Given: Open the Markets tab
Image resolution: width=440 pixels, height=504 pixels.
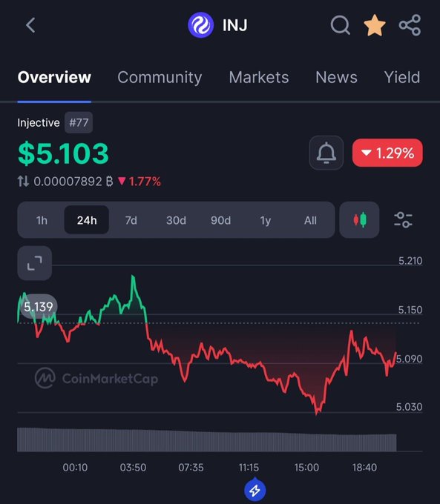Looking at the screenshot, I should coord(259,78).
